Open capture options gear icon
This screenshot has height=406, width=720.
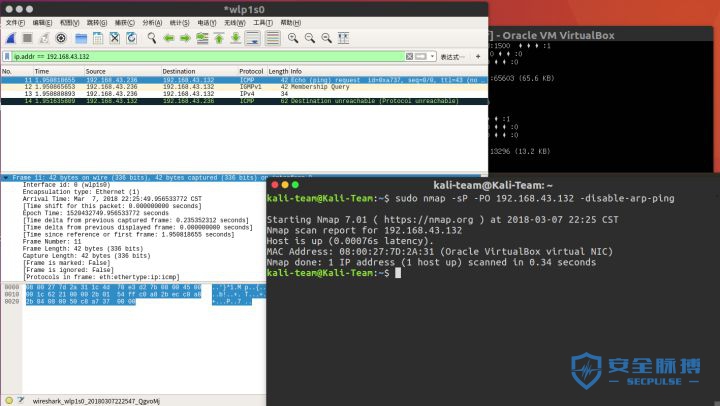(61, 38)
